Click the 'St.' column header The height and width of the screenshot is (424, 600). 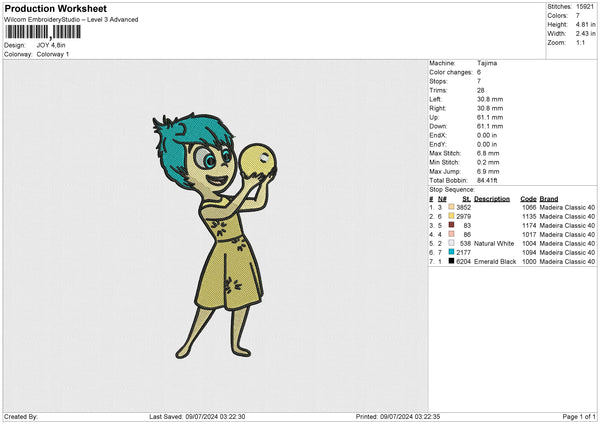pyautogui.click(x=466, y=199)
